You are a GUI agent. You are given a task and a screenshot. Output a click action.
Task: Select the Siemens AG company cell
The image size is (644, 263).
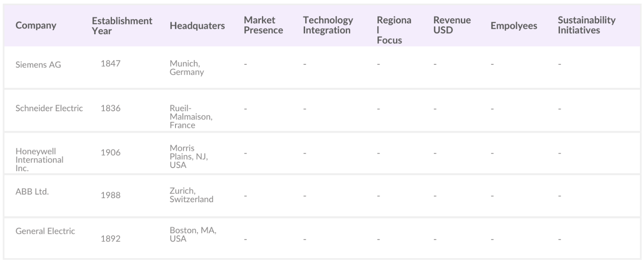point(38,64)
